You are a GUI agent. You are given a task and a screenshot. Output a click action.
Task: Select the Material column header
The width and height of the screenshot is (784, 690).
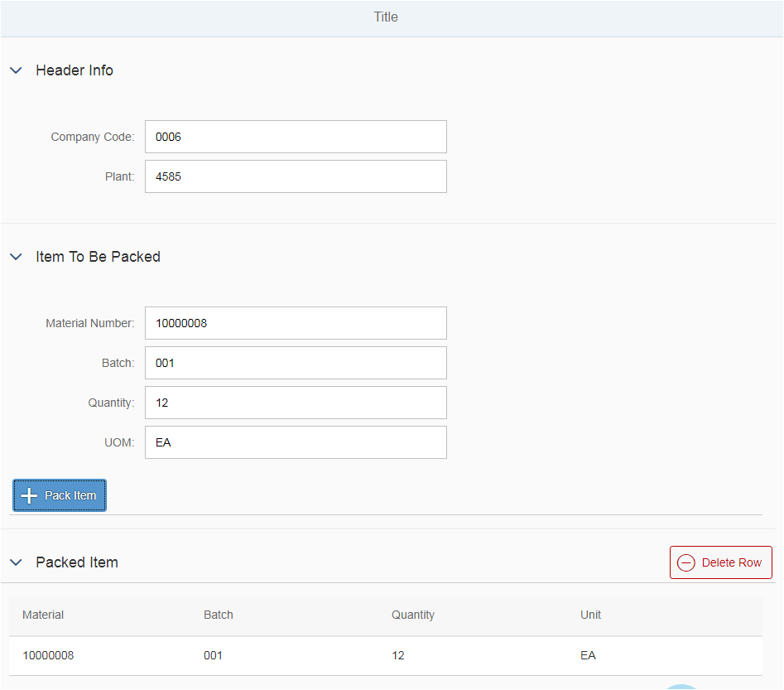click(x=43, y=615)
